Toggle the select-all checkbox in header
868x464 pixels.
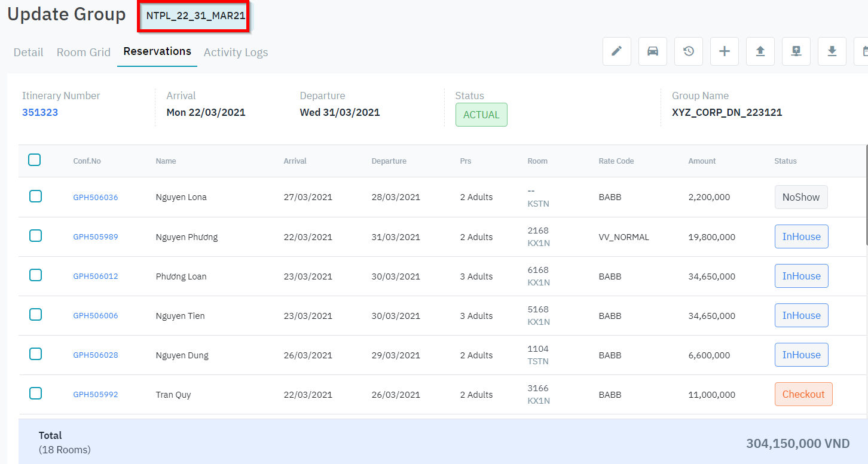[x=35, y=160]
